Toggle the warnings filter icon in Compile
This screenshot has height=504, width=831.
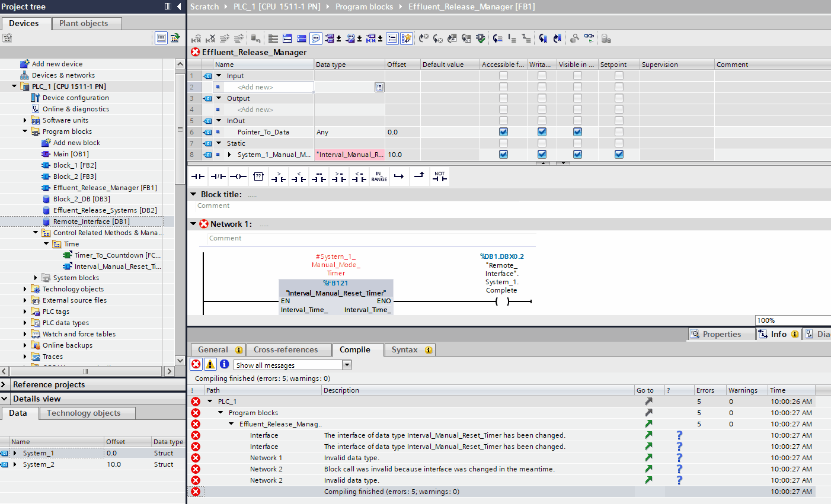coord(210,364)
